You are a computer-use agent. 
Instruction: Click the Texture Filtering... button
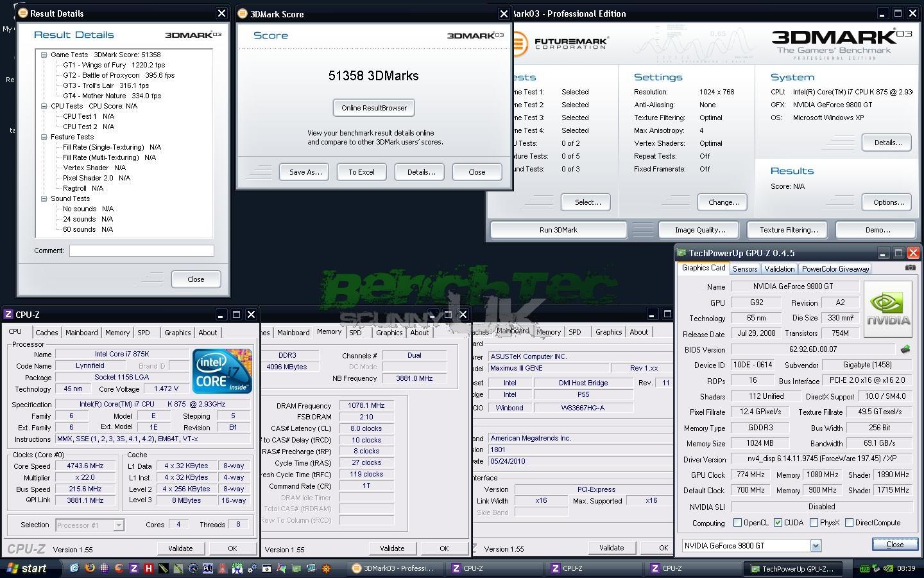point(789,230)
